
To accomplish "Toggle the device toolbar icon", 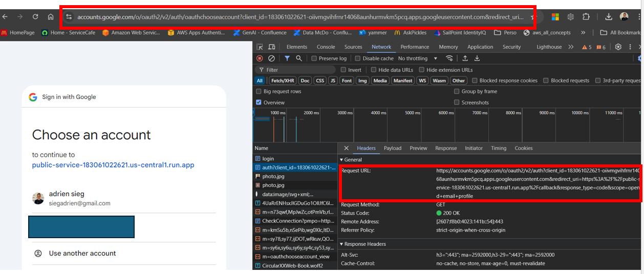I will point(271,47).
